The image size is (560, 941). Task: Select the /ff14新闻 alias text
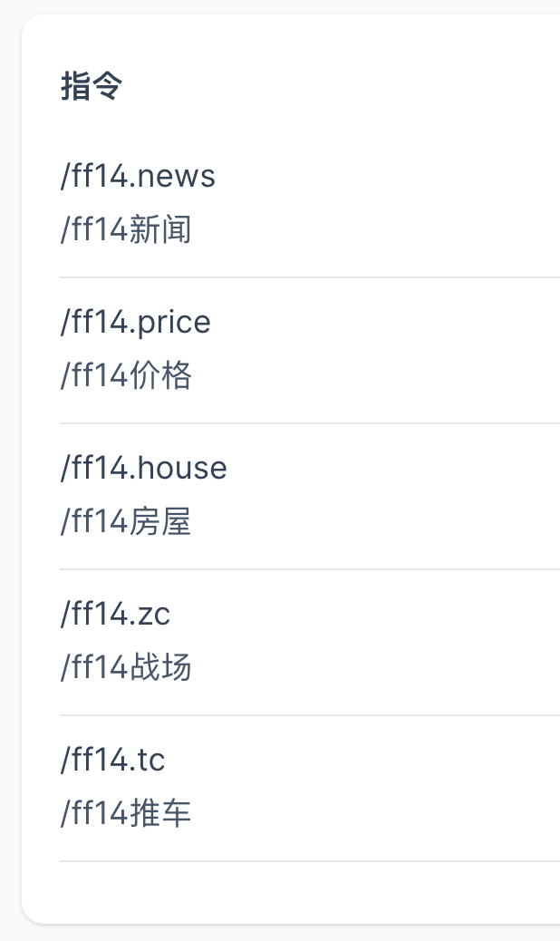click(126, 230)
